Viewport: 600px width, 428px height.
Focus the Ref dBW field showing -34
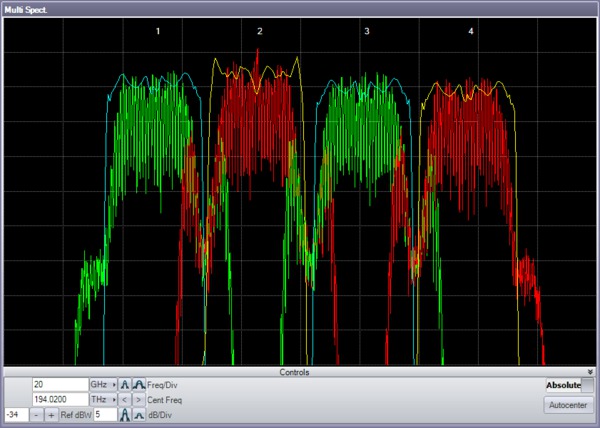click(16, 415)
